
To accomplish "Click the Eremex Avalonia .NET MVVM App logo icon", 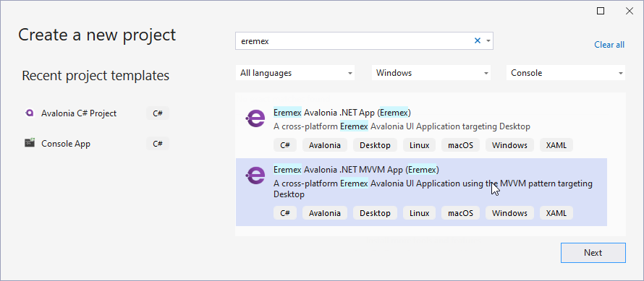I will (255, 176).
